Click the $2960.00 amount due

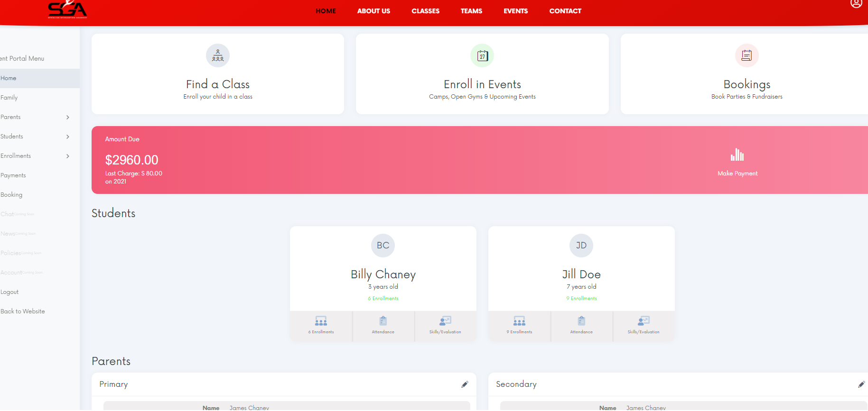point(131,160)
